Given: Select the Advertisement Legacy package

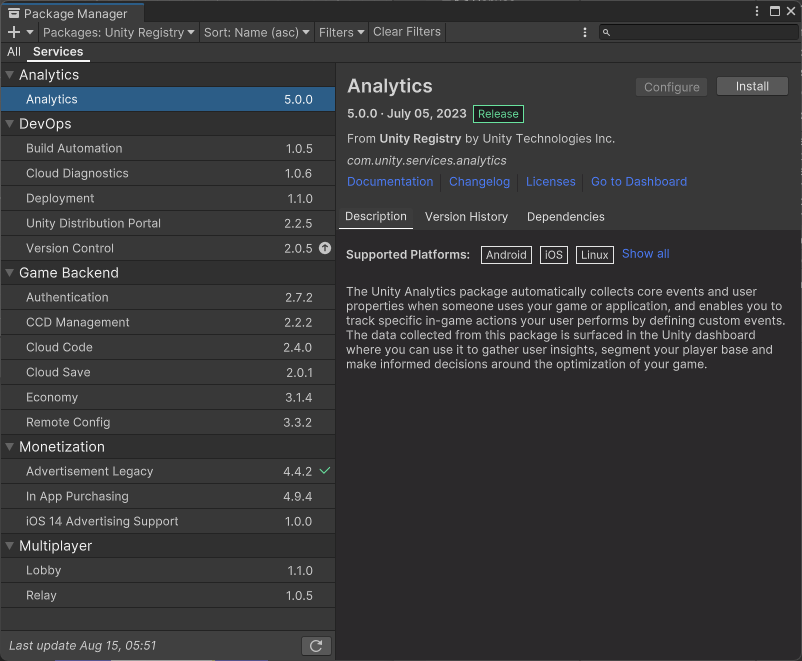Looking at the screenshot, I should point(168,471).
